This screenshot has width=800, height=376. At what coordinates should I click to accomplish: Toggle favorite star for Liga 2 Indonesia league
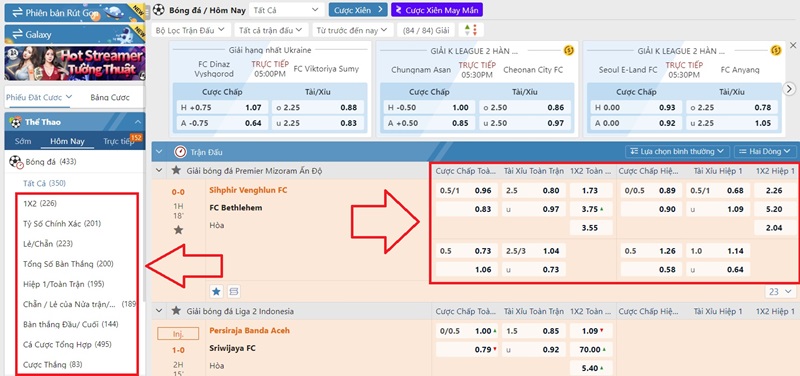(176, 311)
